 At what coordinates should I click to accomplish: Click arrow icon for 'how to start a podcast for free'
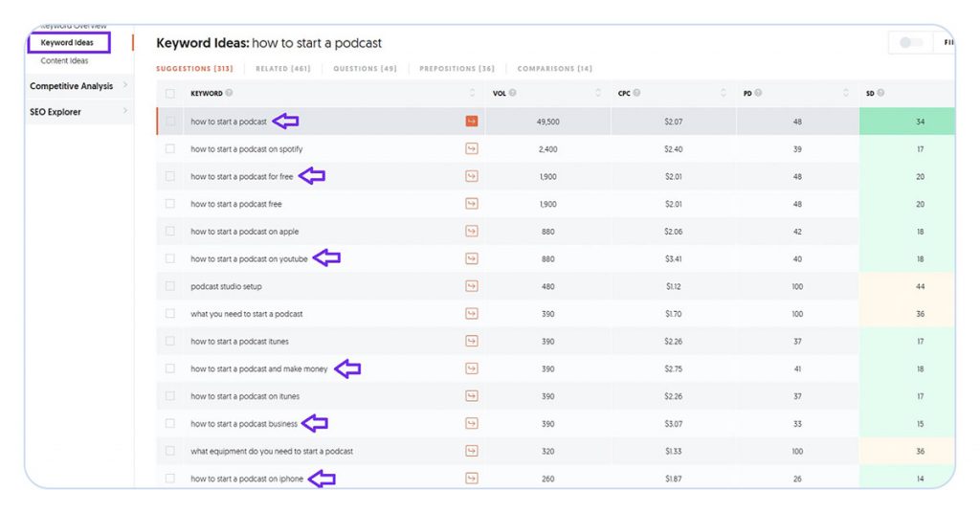click(x=472, y=176)
